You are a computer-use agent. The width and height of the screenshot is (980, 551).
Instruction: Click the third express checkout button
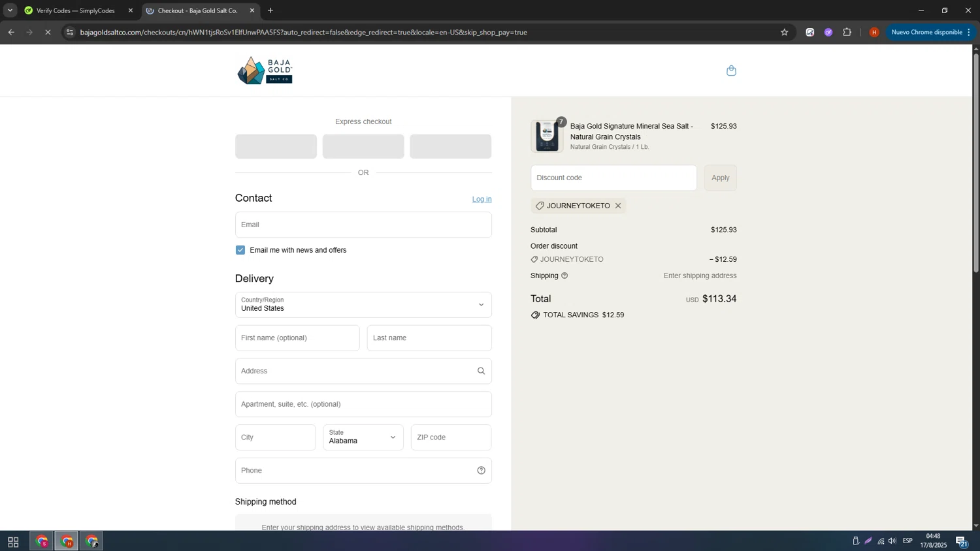click(451, 146)
